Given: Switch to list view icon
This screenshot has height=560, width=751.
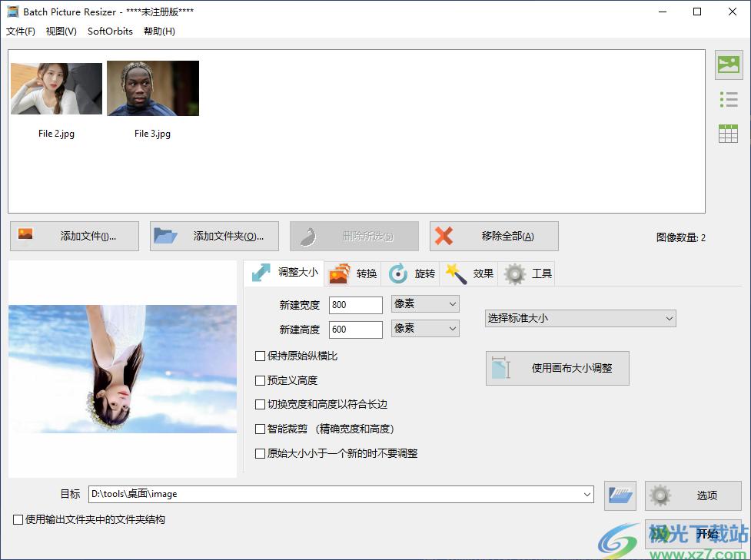Looking at the screenshot, I should coord(728,99).
